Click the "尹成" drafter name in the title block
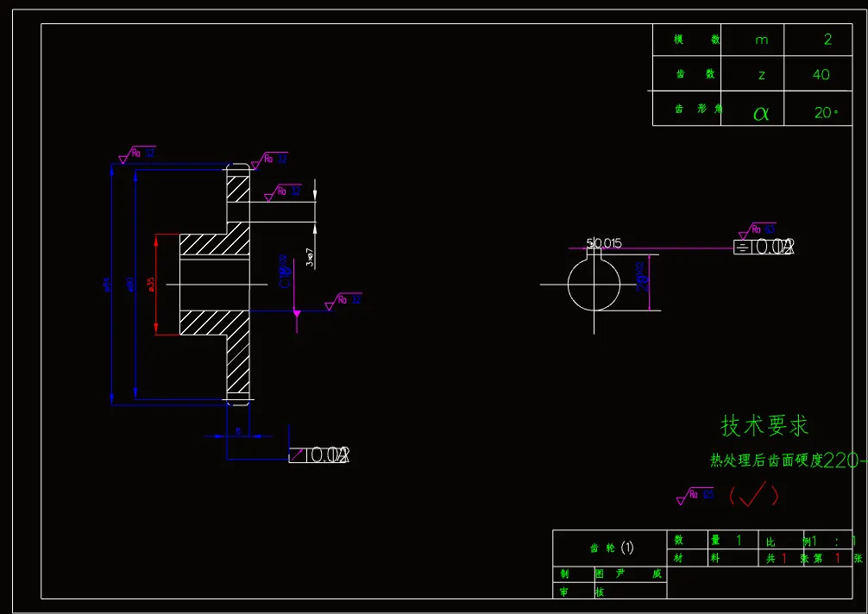This screenshot has height=614, width=868. 638,573
